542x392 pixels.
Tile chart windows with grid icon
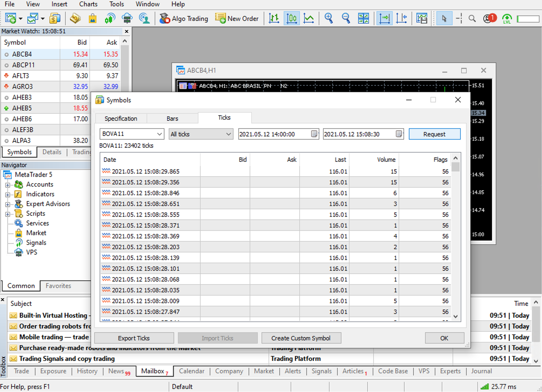(363, 19)
